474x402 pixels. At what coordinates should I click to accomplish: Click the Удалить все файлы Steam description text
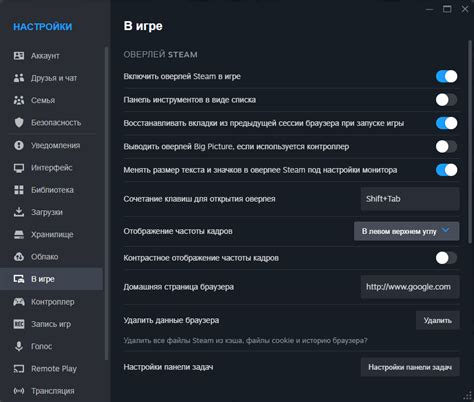(245, 340)
